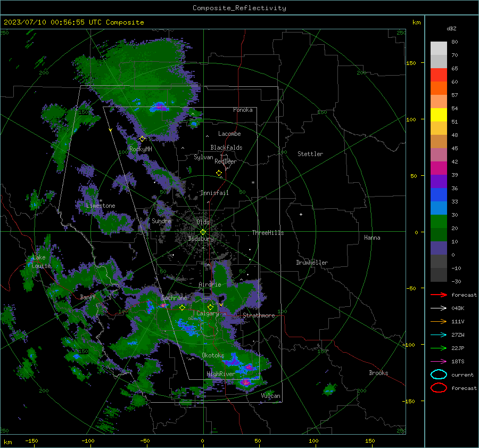Click the 39 dBZ magenta color swatch
The width and height of the screenshot is (479, 448).
coord(439,168)
